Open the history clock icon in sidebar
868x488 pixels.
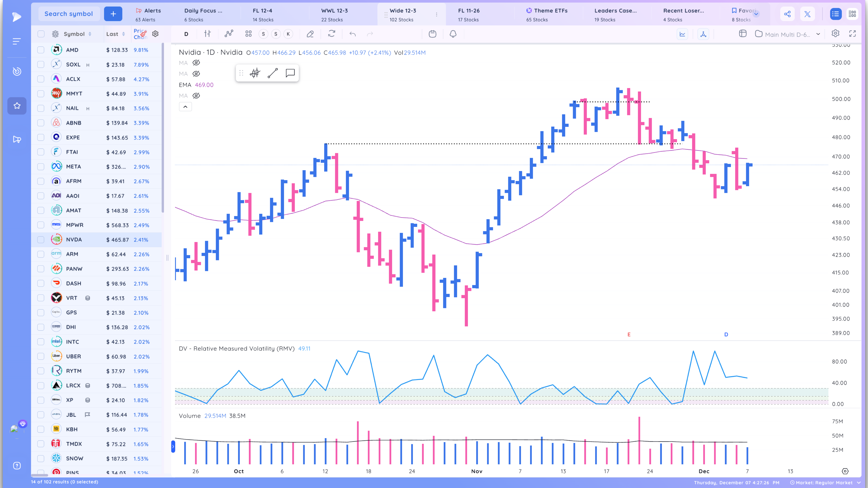click(17, 71)
